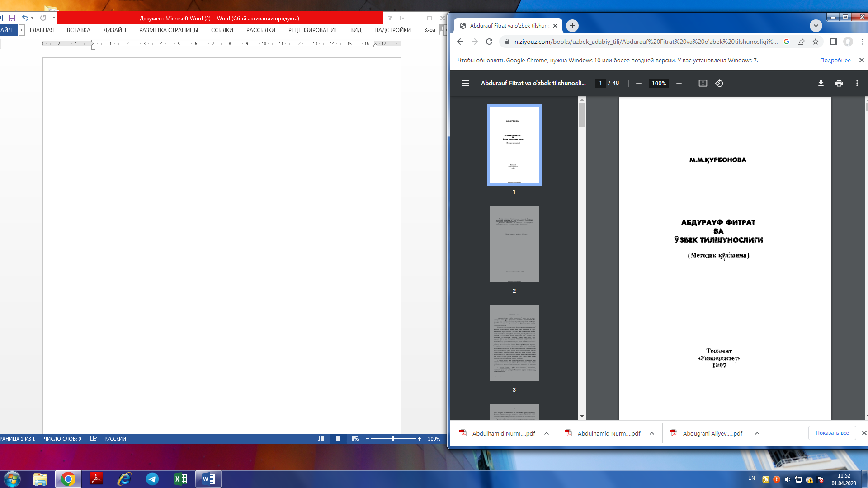
Task: Toggle the PDF thumbnail sidebar menu
Action: click(465, 83)
